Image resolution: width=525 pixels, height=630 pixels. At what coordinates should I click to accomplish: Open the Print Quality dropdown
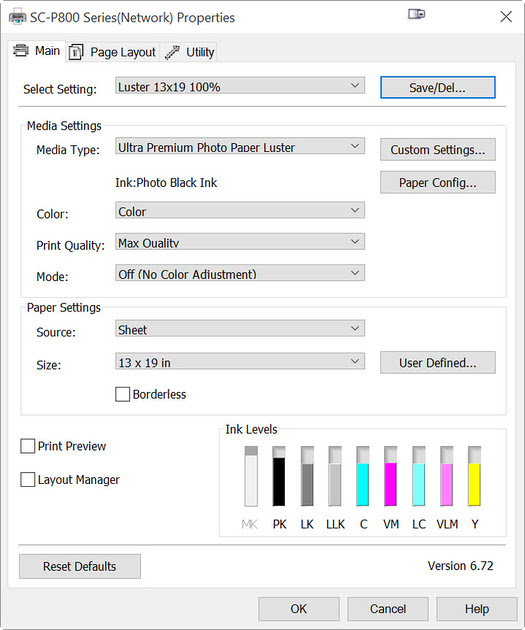tap(240, 242)
